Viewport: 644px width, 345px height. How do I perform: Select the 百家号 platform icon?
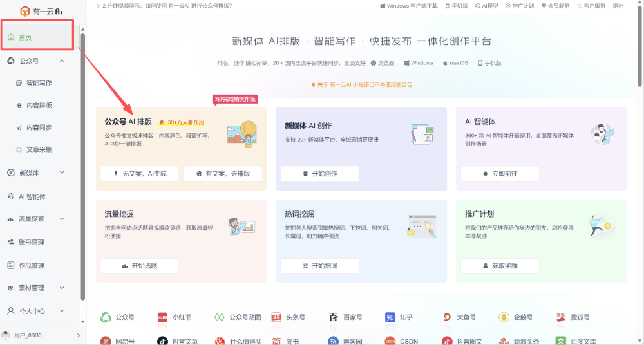[334, 317]
